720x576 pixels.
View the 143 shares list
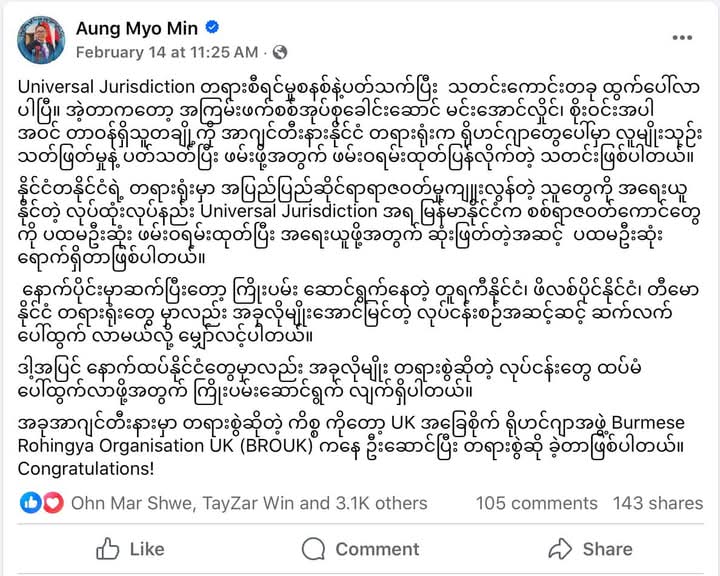pos(657,503)
